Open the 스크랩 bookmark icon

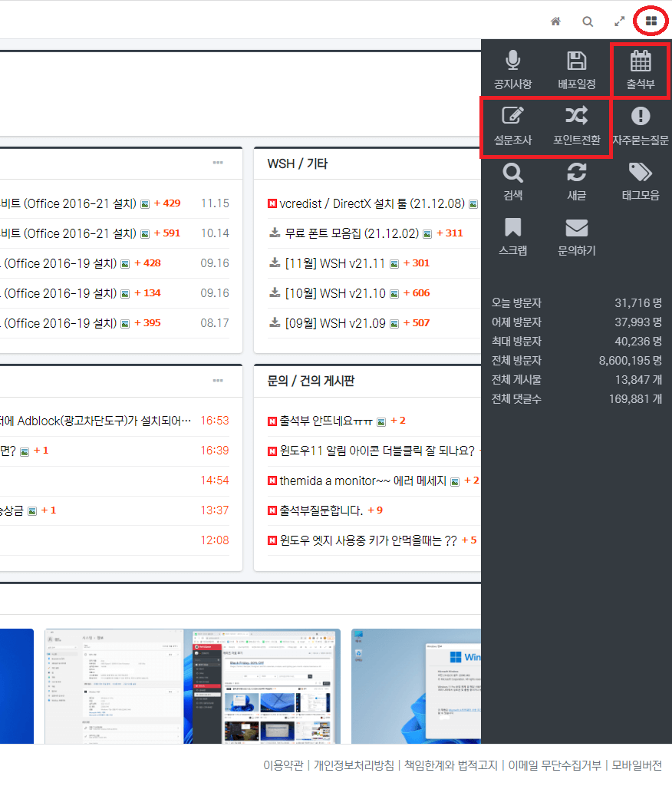point(512,227)
